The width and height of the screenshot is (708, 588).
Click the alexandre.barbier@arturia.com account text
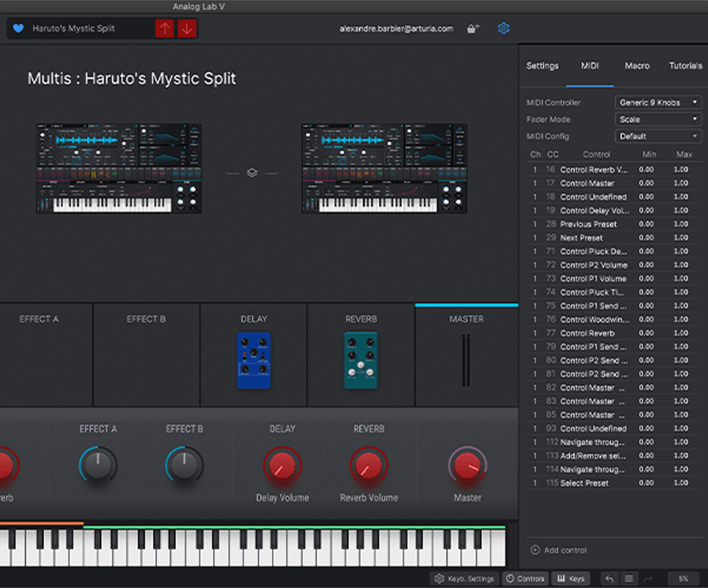click(396, 28)
